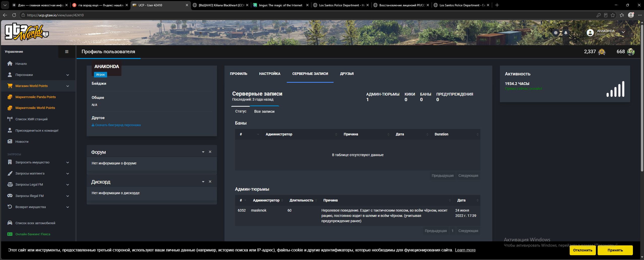The width and height of the screenshot is (644, 260).
Task: Expand Запросить имущество submenu
Action: (x=68, y=162)
